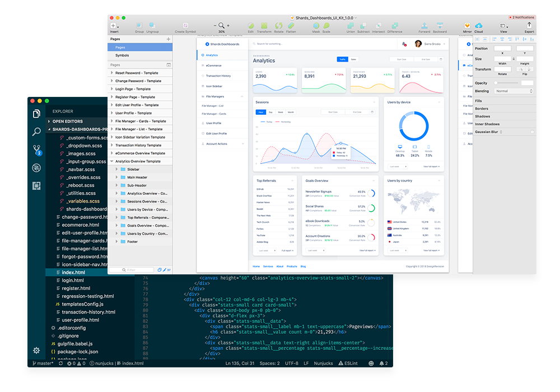Click the layer Filter field in Sketch
Image resolution: width=560 pixels, height=392 pixels.
click(132, 270)
